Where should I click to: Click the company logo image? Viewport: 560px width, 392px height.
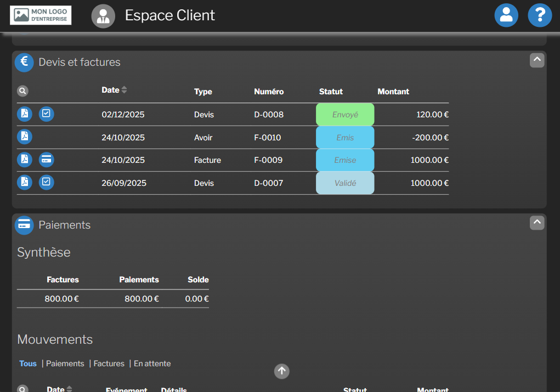coord(41,15)
